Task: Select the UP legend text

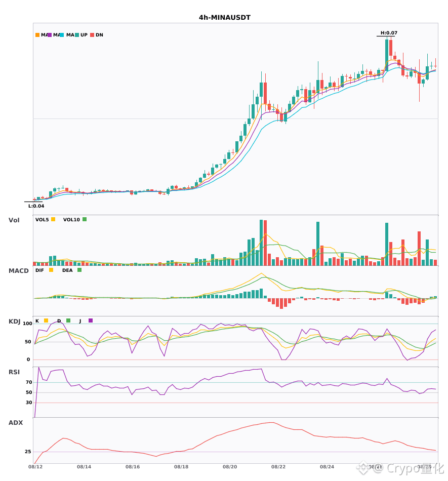Action: 84,35
